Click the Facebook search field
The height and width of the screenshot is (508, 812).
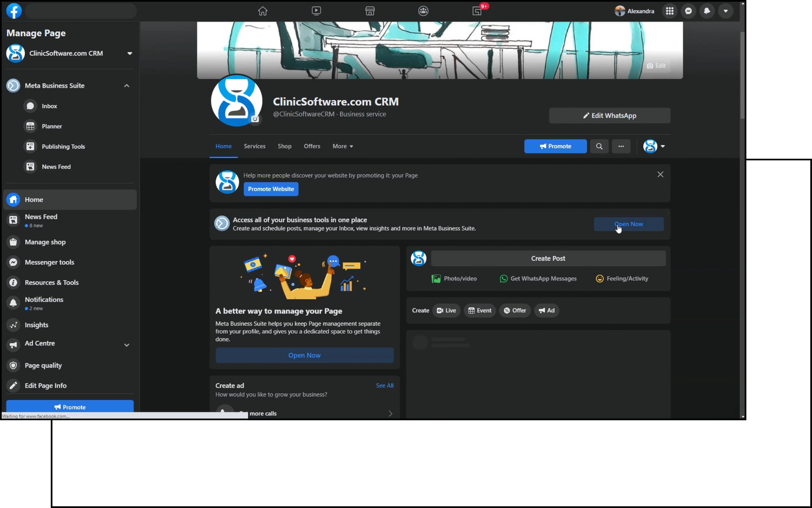pos(80,11)
